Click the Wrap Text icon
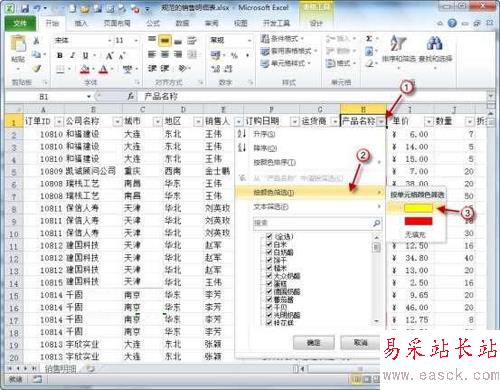 click(x=192, y=41)
